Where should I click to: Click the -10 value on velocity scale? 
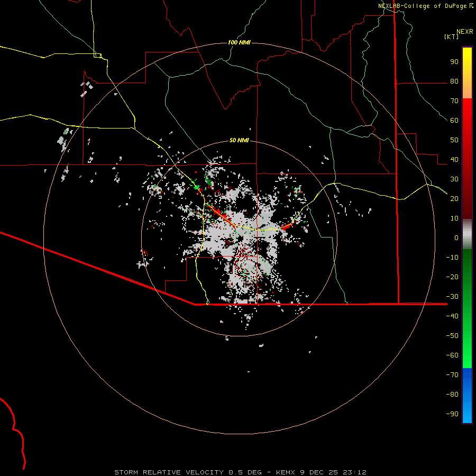coord(452,258)
